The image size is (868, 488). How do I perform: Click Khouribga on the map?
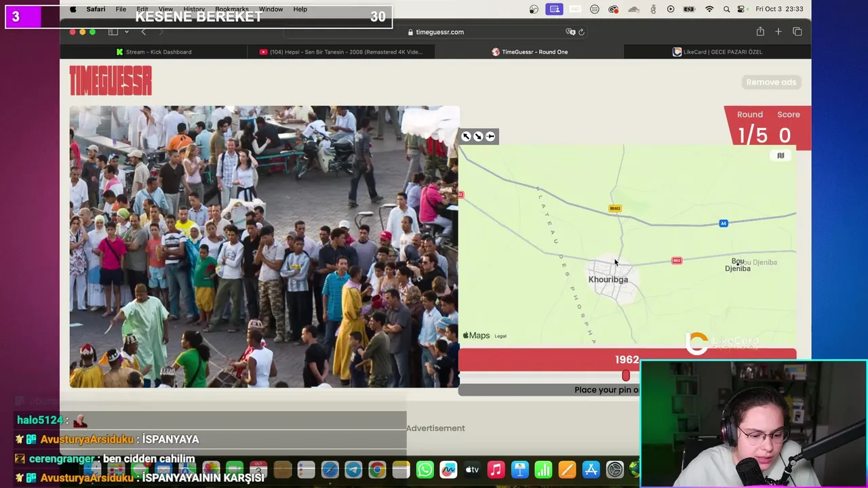(x=608, y=279)
